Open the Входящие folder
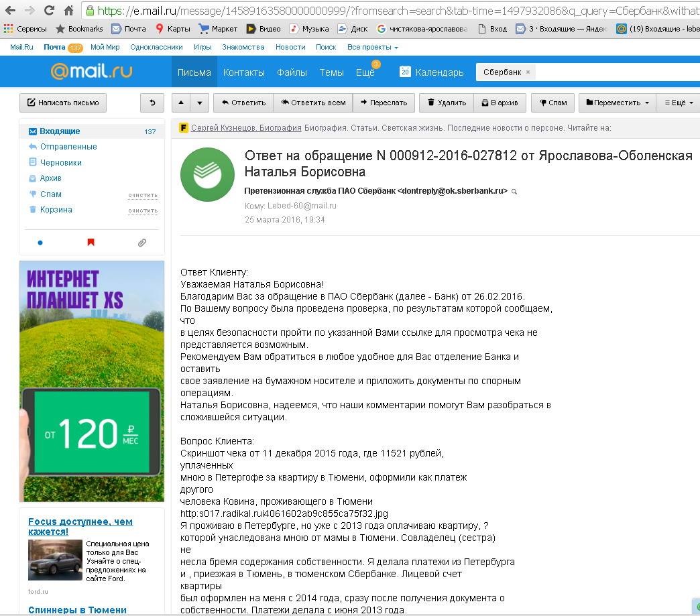The height and width of the screenshot is (616, 700). (92, 131)
